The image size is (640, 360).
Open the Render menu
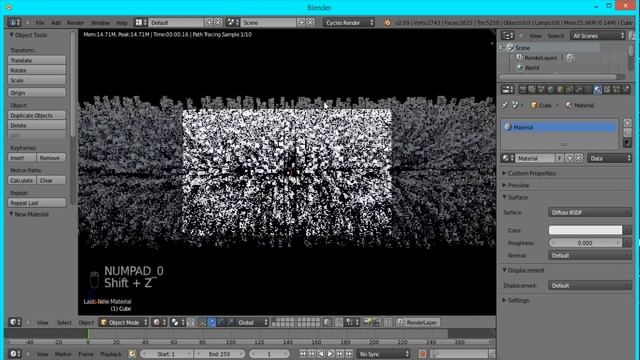click(75, 23)
